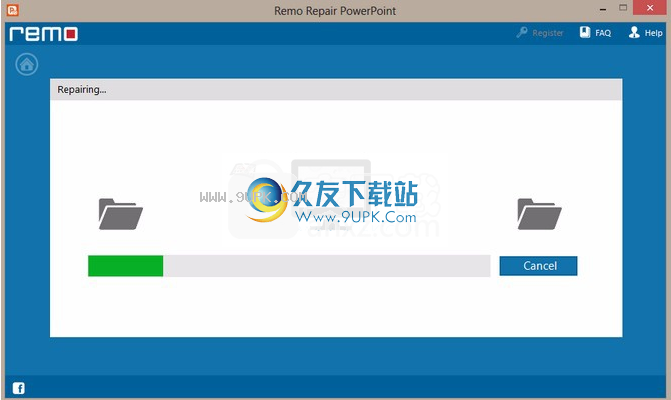Click the repair progress bar
This screenshot has height=400, width=671.
tap(289, 266)
